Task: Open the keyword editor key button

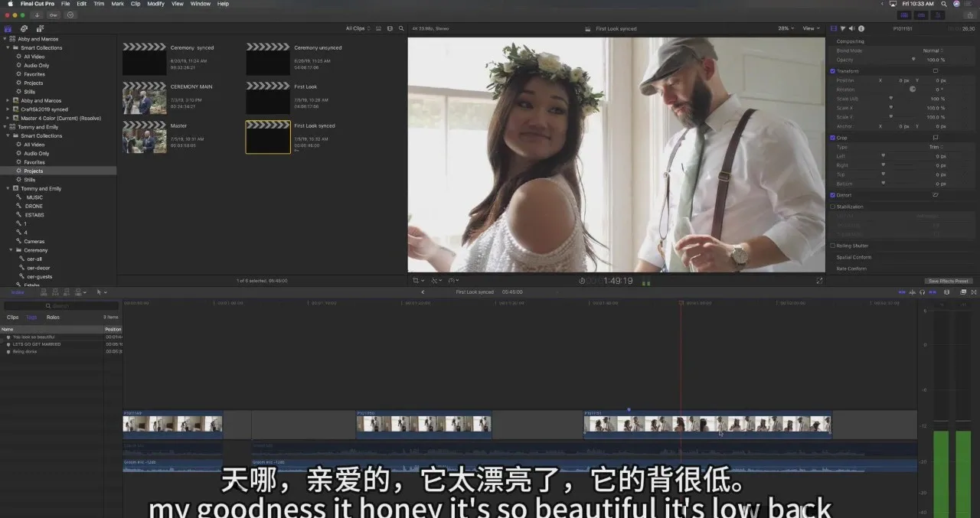Action: pos(54,15)
